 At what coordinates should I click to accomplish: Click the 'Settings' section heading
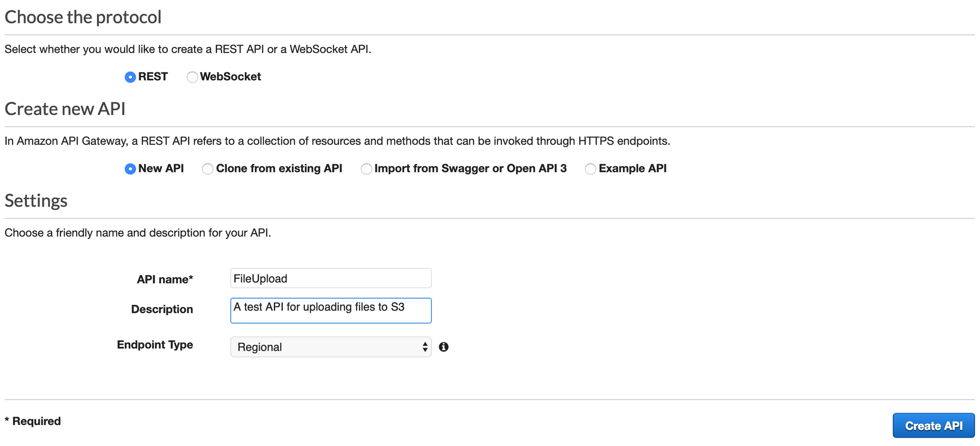(x=36, y=201)
